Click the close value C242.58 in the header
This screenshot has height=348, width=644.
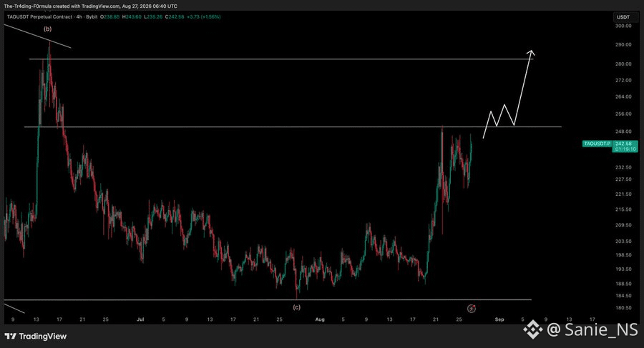coord(175,17)
